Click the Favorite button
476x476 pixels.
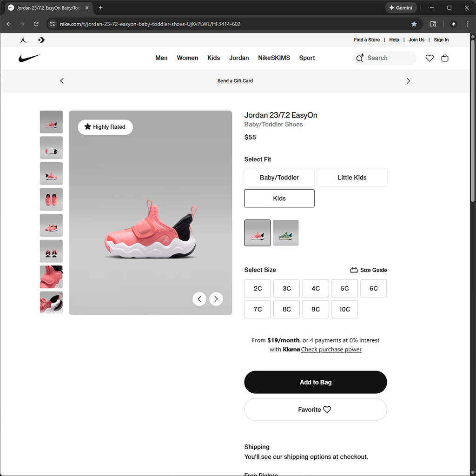pos(316,410)
